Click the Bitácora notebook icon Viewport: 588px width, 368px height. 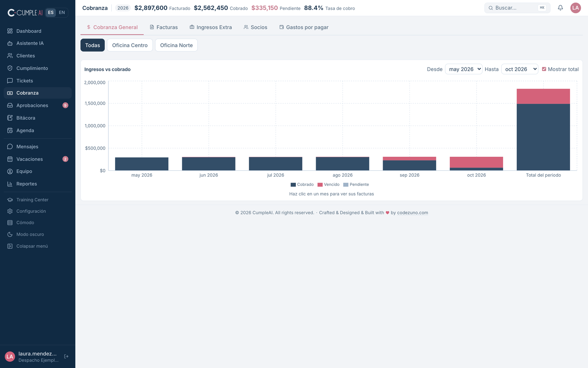tap(10, 118)
